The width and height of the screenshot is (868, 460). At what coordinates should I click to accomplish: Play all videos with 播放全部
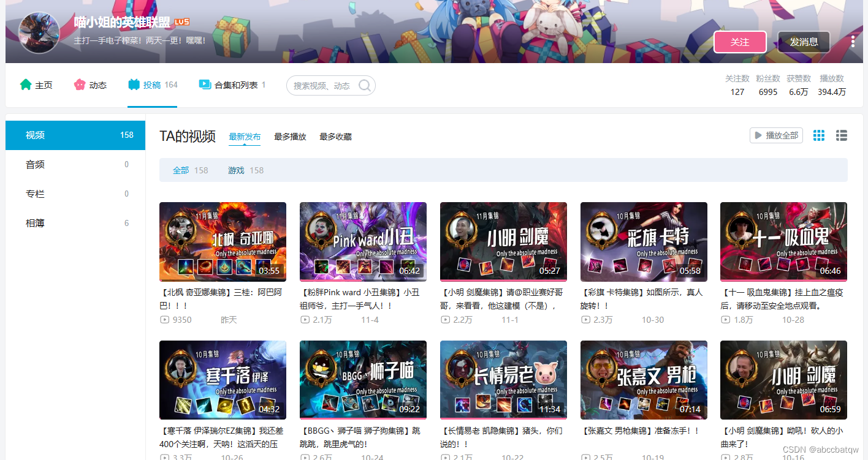click(x=776, y=135)
